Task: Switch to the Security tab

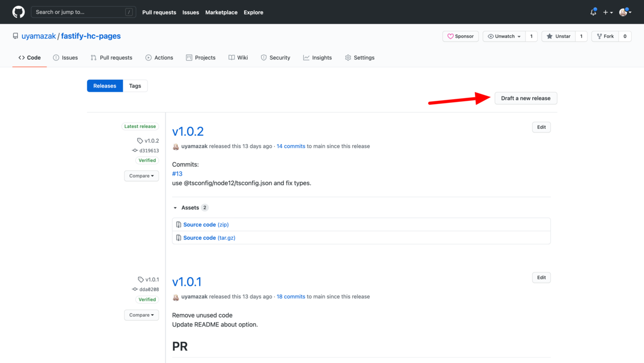Action: pos(275,57)
